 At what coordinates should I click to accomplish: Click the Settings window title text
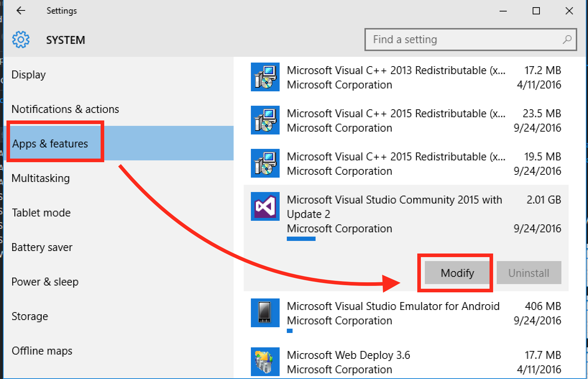[x=62, y=11]
